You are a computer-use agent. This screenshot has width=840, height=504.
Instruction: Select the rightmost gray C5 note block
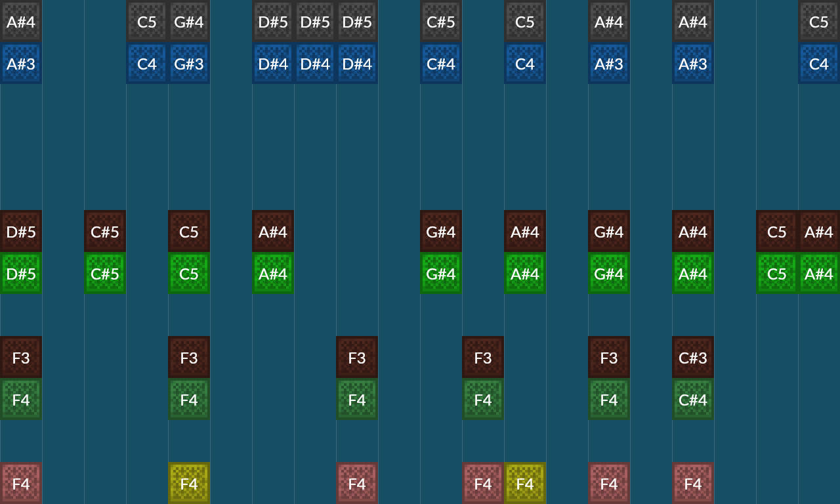pyautogui.click(x=819, y=21)
